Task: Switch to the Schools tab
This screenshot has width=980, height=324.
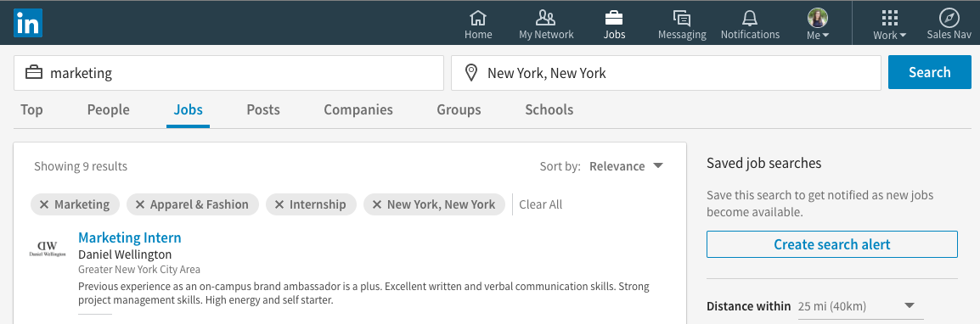Action: (549, 110)
